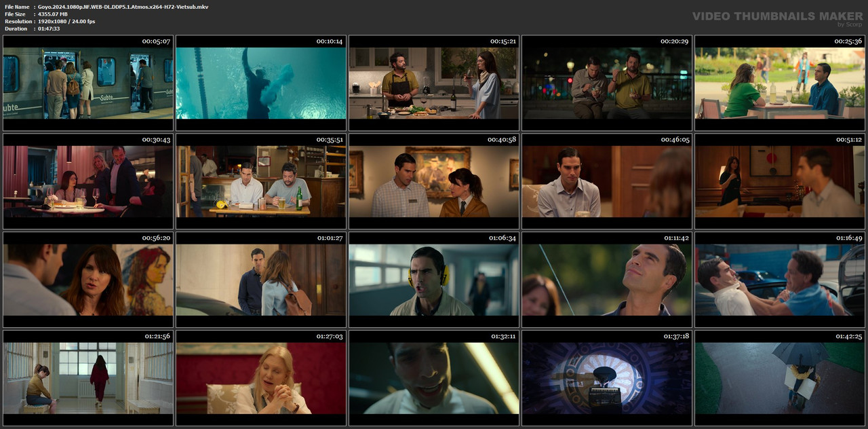Click the yellow earmuffs thumbnail 01:06:34
Viewport: 868px width, 429px height.
434,280
